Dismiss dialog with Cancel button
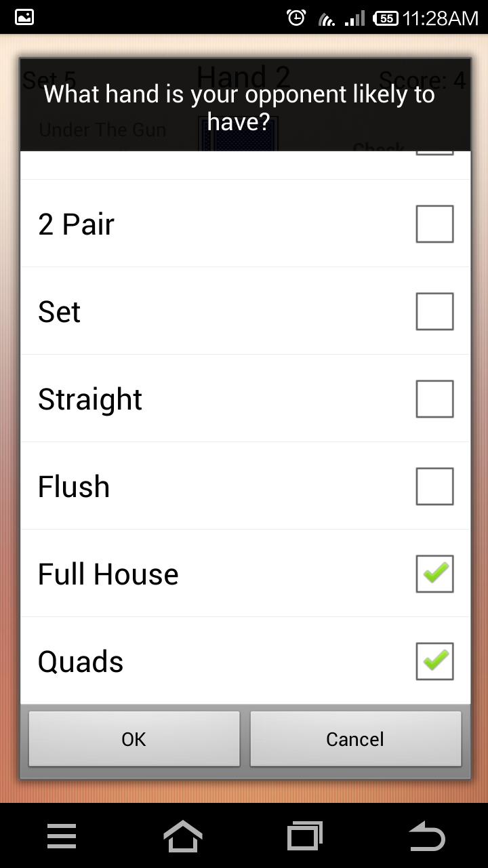The image size is (488, 868). 355,738
